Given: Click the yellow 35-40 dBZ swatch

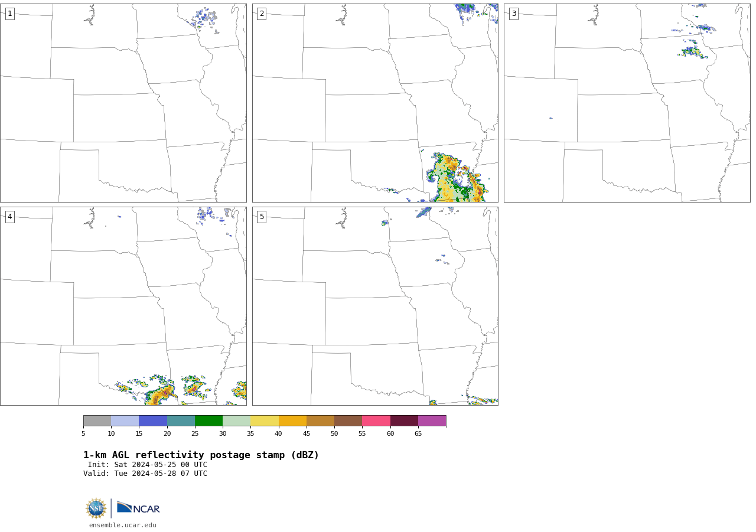Looking at the screenshot, I should (265, 421).
